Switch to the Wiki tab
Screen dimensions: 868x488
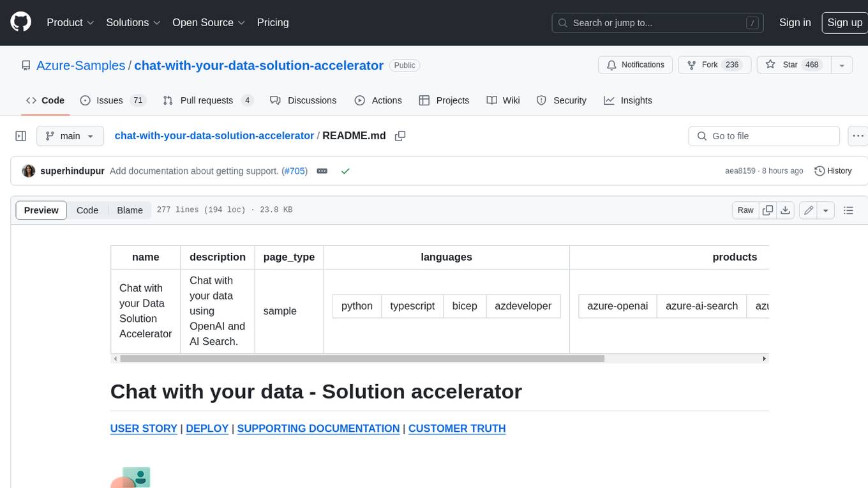point(503,100)
